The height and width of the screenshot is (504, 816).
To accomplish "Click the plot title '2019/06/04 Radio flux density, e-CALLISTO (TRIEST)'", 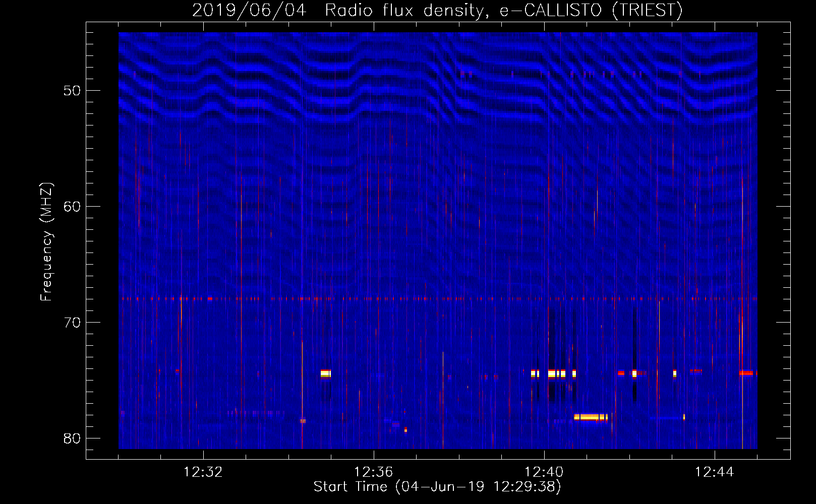I will [437, 10].
